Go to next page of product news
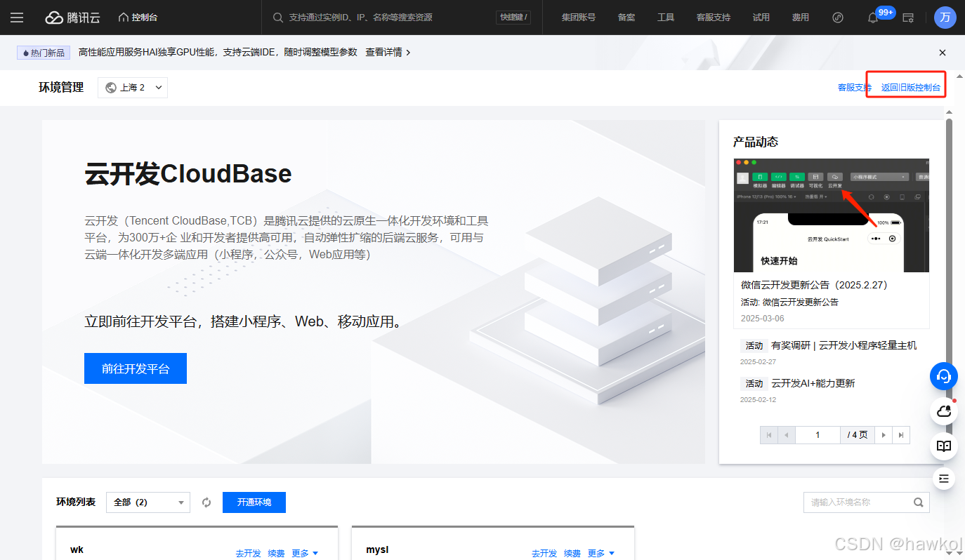Image resolution: width=965 pixels, height=560 pixels. click(884, 435)
